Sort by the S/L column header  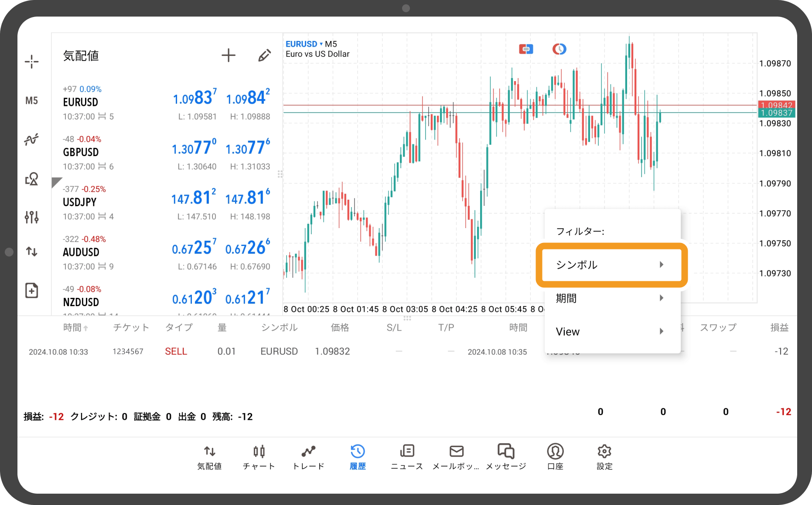tap(394, 328)
